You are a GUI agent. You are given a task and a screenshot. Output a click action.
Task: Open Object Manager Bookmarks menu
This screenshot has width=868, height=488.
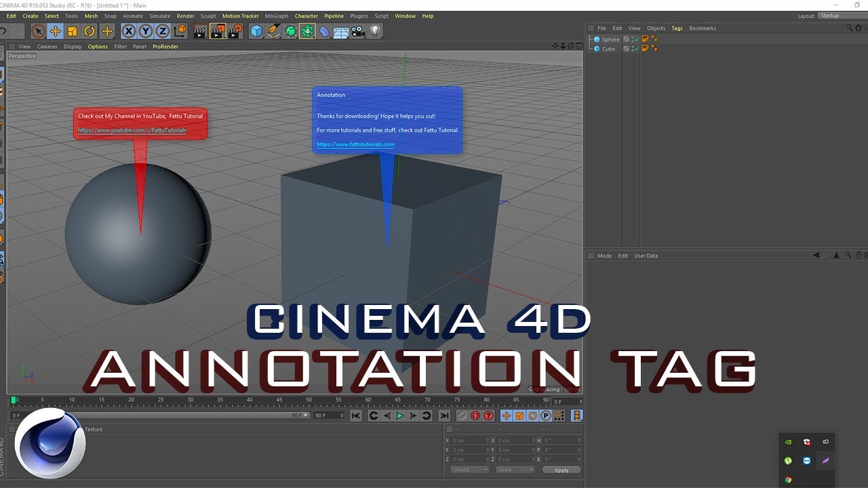click(703, 28)
